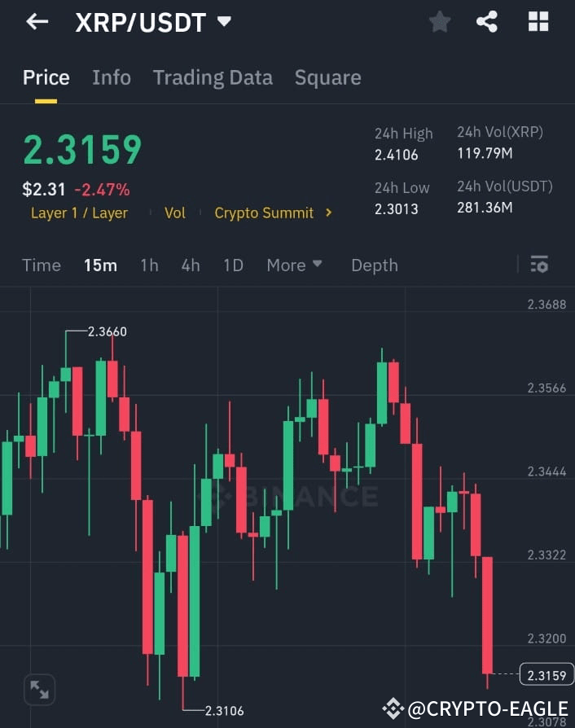Open the share options icon
Screen dimensions: 575x728
[x=488, y=22]
